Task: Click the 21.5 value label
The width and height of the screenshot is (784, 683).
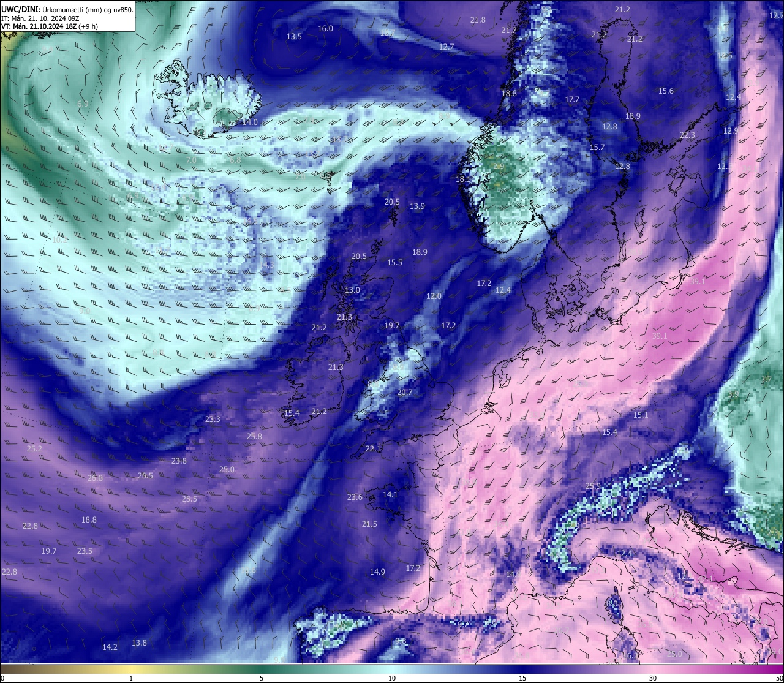Action: tap(369, 524)
